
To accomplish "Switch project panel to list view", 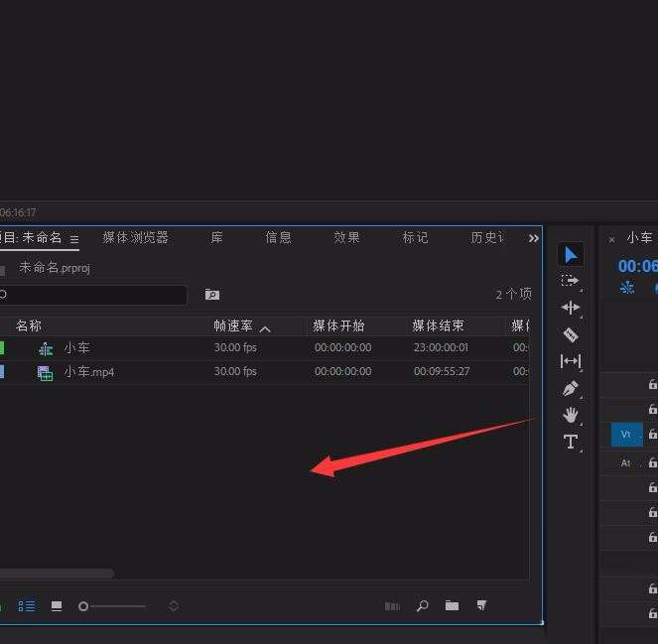I will click(x=27, y=606).
